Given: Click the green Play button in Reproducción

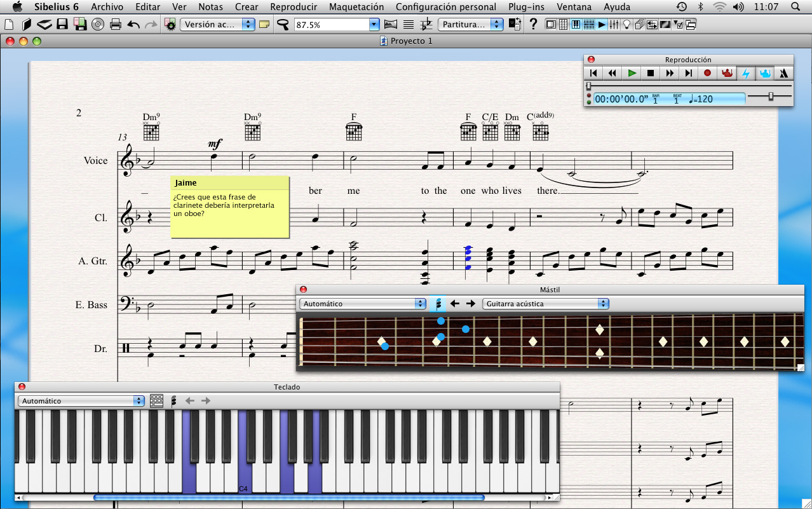Looking at the screenshot, I should click(632, 73).
